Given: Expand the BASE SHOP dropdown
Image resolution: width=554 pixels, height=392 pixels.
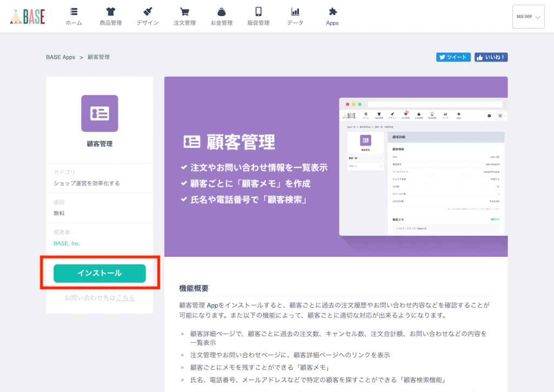Looking at the screenshot, I should (x=528, y=17).
